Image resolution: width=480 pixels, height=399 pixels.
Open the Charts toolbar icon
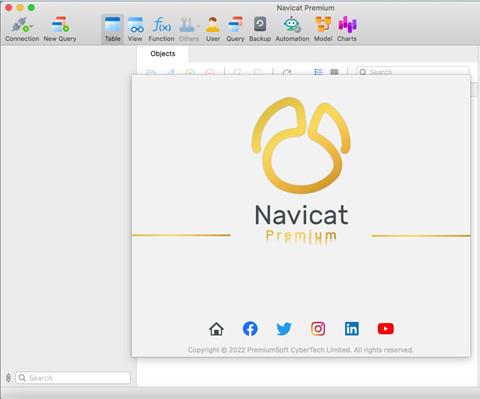coord(347,29)
